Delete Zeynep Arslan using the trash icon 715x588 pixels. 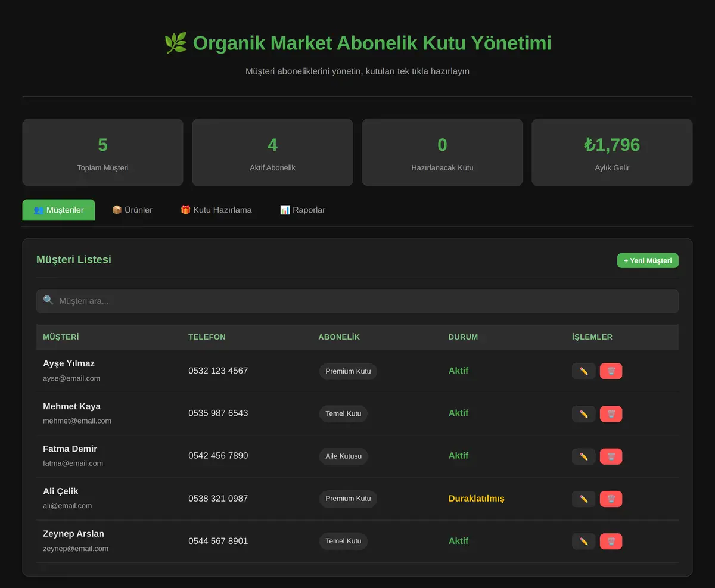tap(611, 541)
